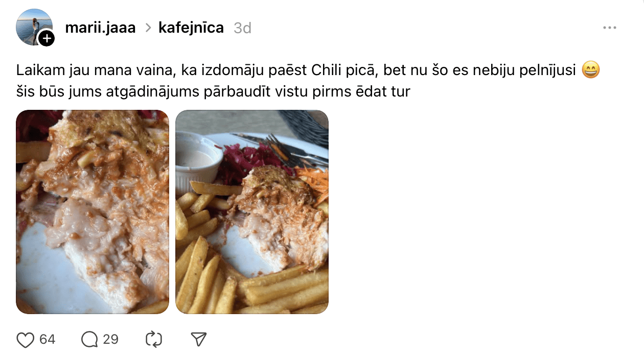
Task: Repost using the circular arrows icon
Action: pyautogui.click(x=154, y=340)
